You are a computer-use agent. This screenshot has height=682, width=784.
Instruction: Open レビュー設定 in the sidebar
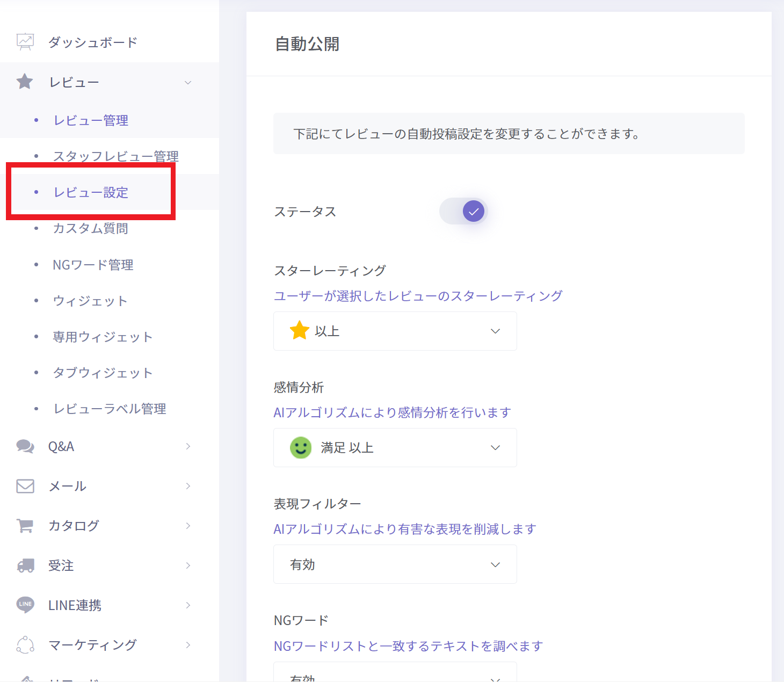point(91,192)
